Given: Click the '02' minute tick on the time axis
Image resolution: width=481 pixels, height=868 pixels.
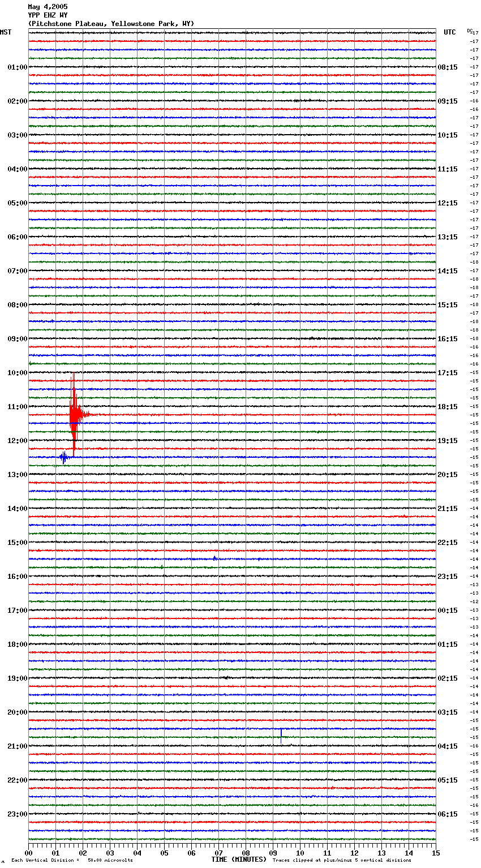Looking at the screenshot, I should coord(83,853).
